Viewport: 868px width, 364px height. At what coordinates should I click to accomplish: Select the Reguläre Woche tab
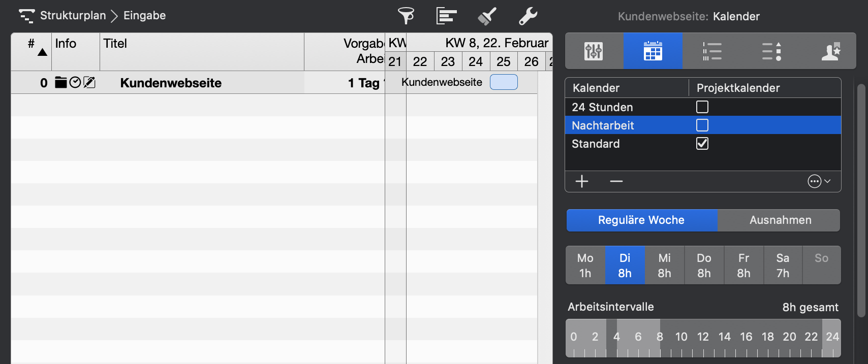click(641, 220)
